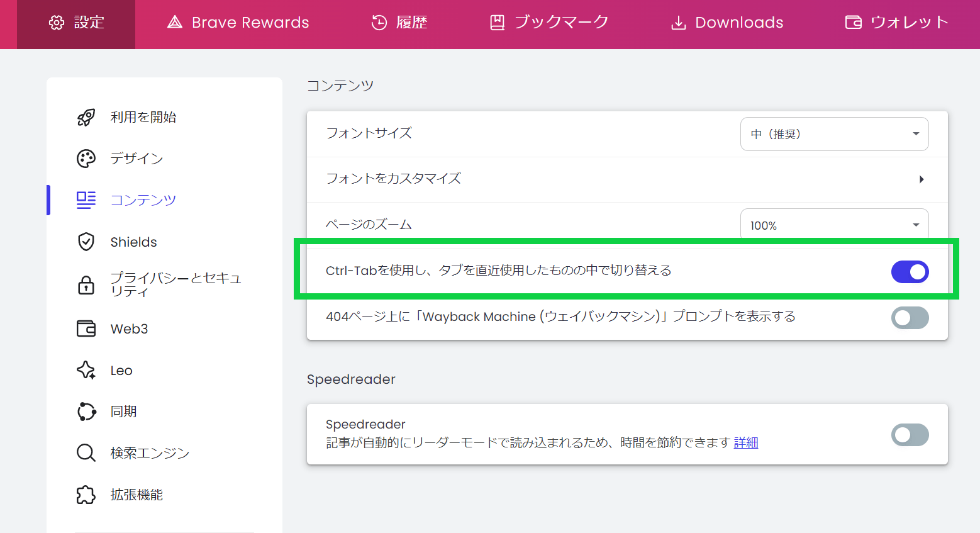Click the magnifier icon for 検索エンジン
Image resolution: width=980 pixels, height=533 pixels.
(86, 453)
